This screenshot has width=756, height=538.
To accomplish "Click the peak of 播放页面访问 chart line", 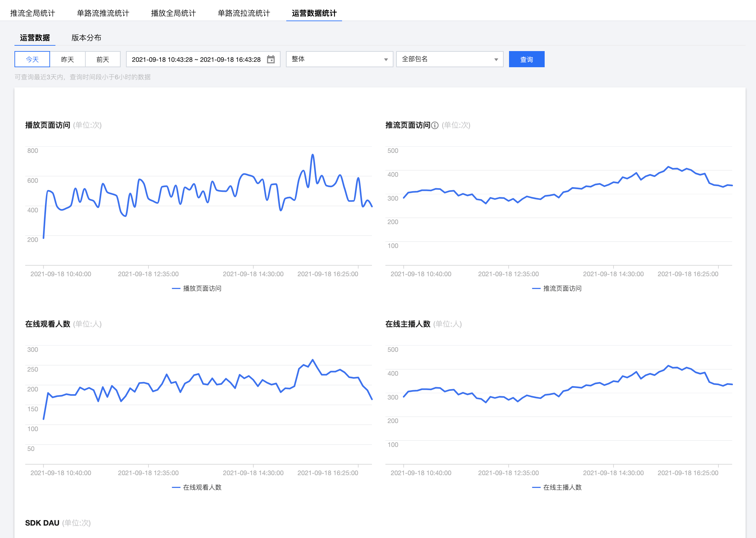I will coord(312,155).
